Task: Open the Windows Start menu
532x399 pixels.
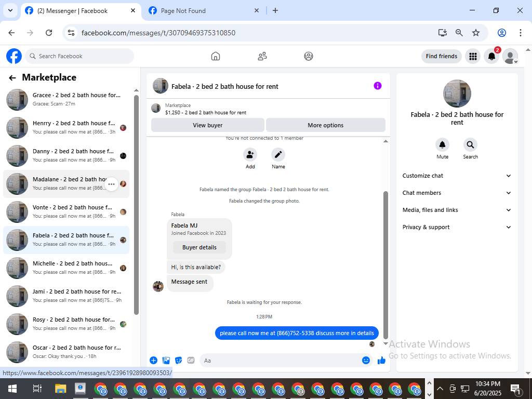Action: (12, 389)
